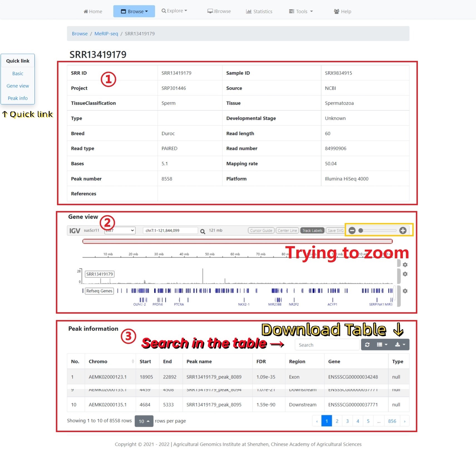Open the ruler track gear icon
The image size is (476, 451).
405,265
